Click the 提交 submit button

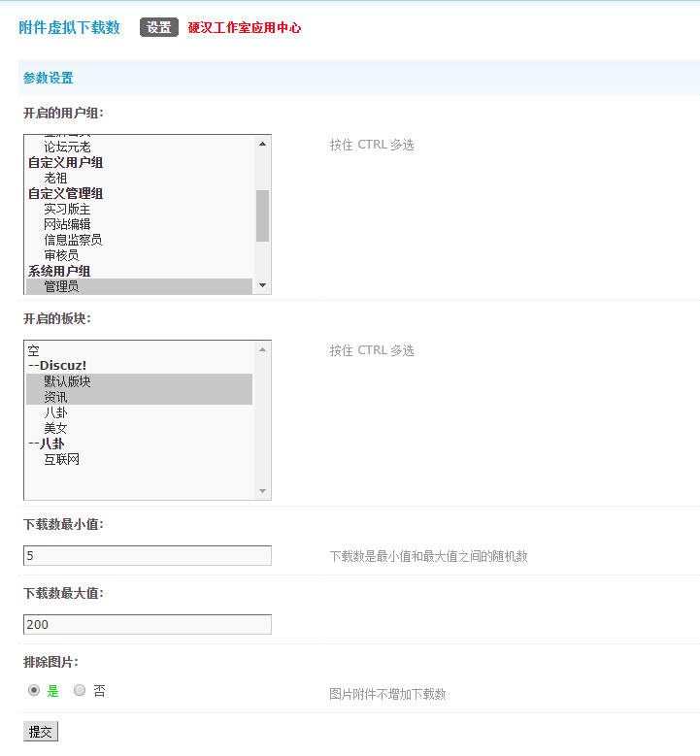(41, 732)
